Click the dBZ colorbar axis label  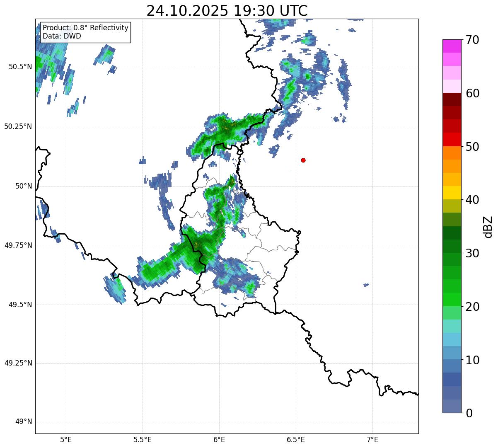point(488,227)
